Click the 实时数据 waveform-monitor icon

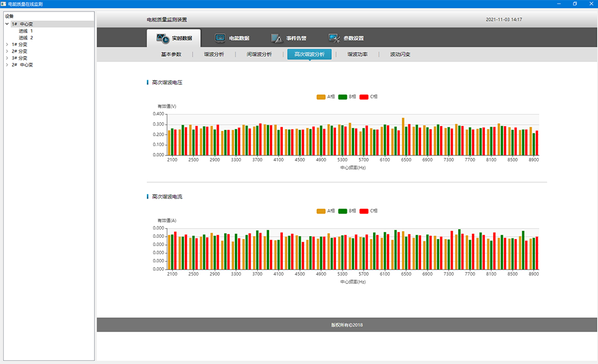[x=163, y=38]
